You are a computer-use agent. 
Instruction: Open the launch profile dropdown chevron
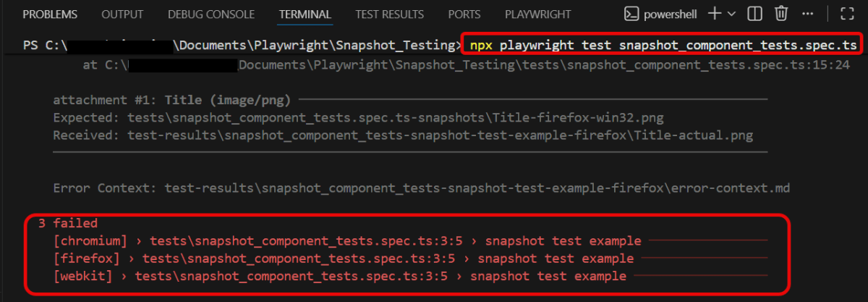coord(731,14)
